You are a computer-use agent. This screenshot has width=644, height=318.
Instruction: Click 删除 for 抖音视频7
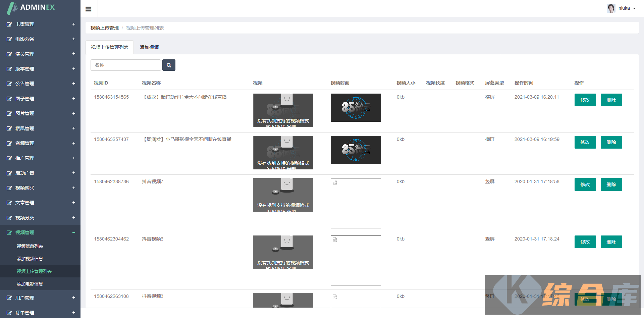point(611,184)
